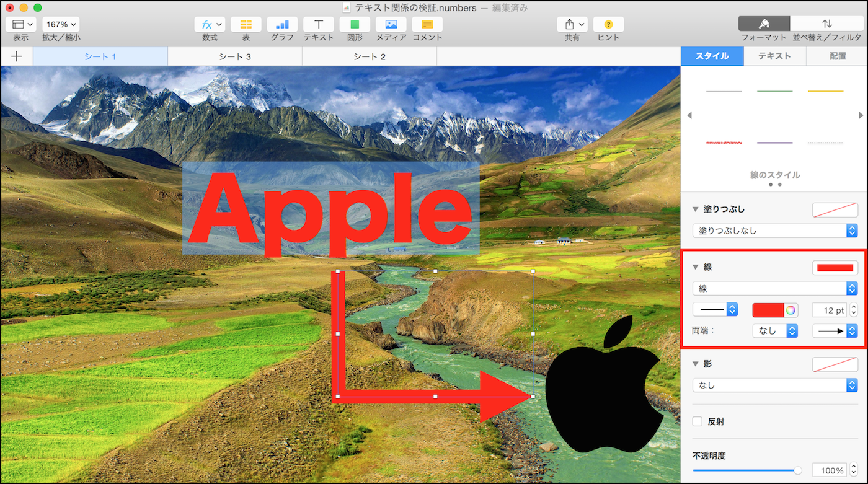Screen dimensions: 868x484
Task: Choose the dotted line style
Action: (x=826, y=143)
